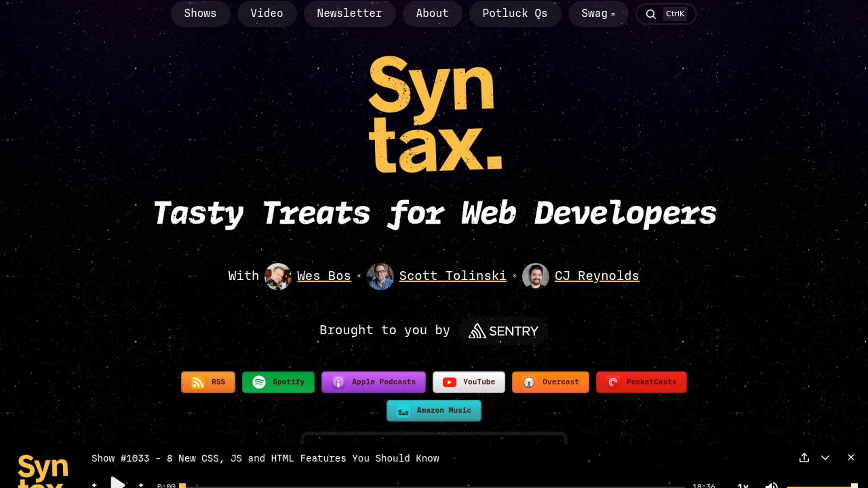Click the PocketCasts icon
The width and height of the screenshot is (868, 488).
coord(613,382)
